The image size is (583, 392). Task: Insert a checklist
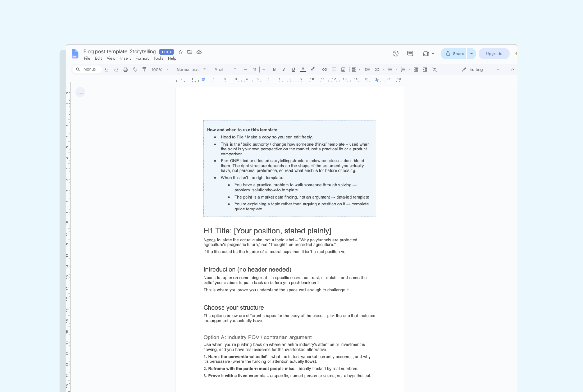click(377, 70)
